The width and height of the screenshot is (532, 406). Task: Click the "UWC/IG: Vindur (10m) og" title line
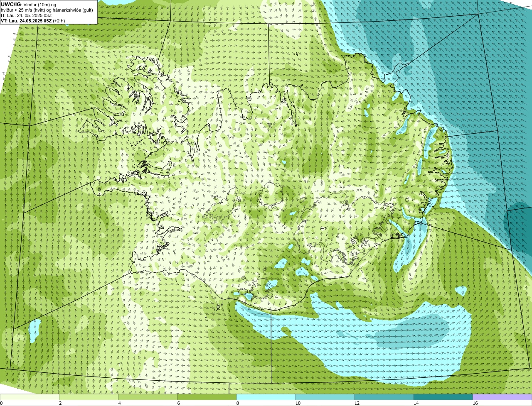click(x=28, y=4)
